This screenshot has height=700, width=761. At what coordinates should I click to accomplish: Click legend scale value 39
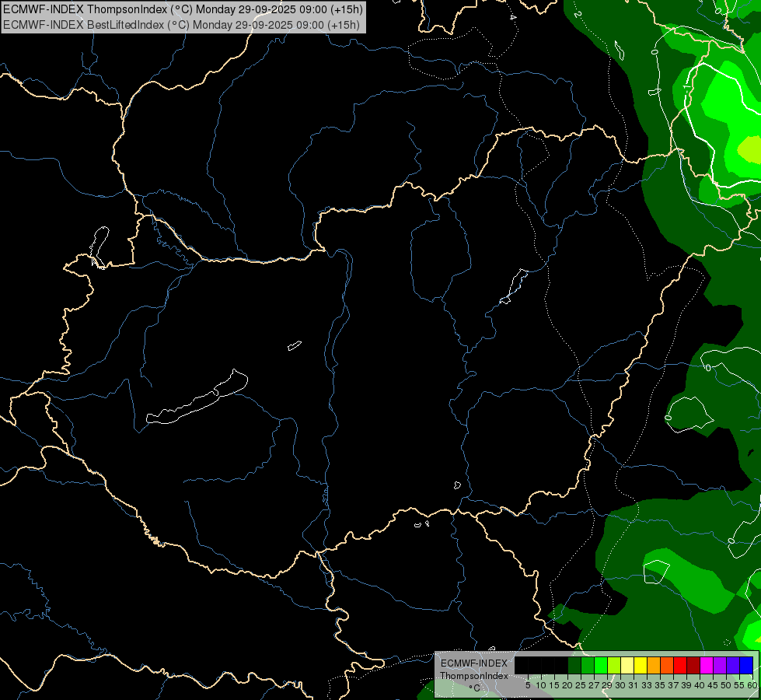point(686,685)
